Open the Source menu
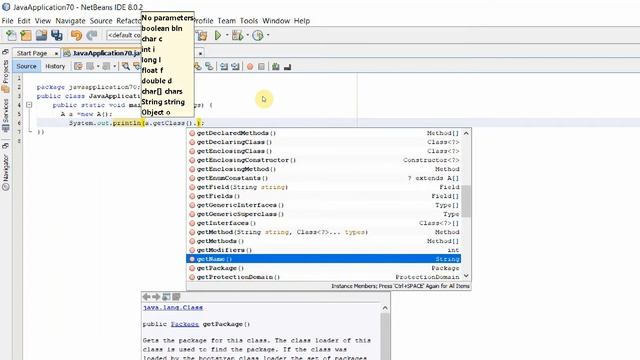The image size is (640, 360). (x=101, y=21)
